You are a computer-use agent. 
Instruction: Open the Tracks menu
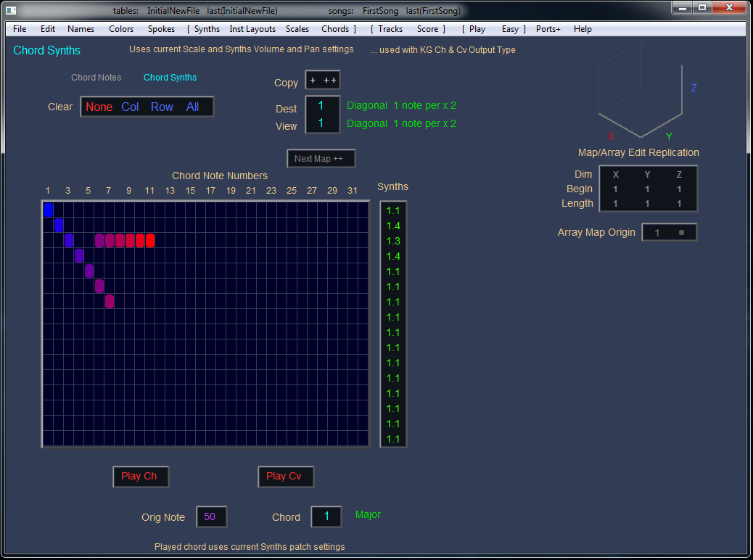(x=390, y=29)
